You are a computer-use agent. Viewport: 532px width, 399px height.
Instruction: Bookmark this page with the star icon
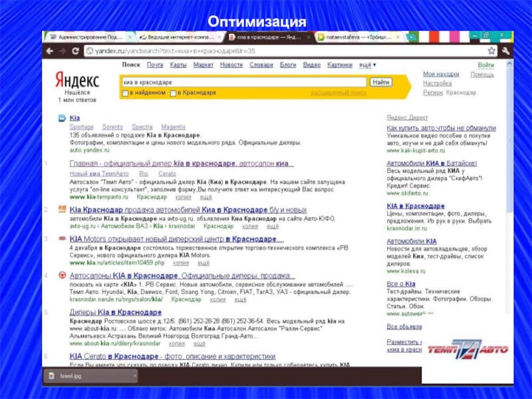[x=491, y=51]
